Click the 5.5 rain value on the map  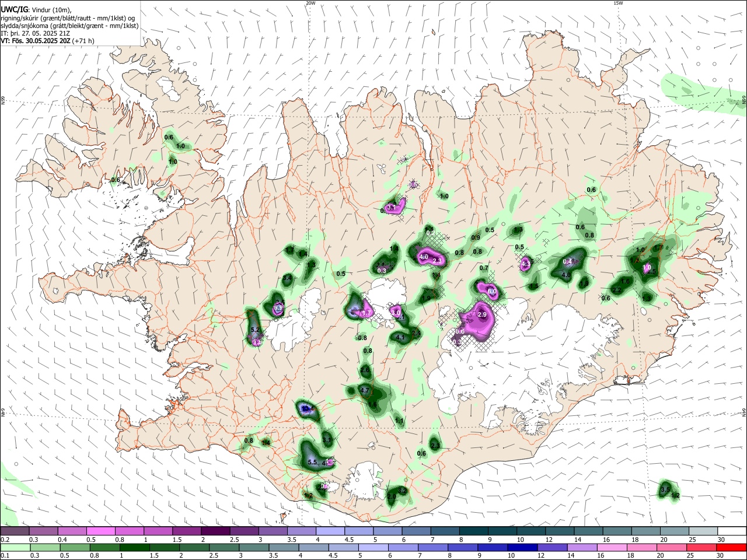(x=312, y=463)
